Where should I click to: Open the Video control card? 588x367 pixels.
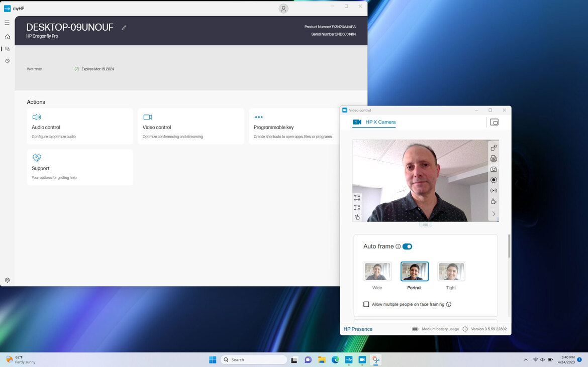[x=191, y=127]
